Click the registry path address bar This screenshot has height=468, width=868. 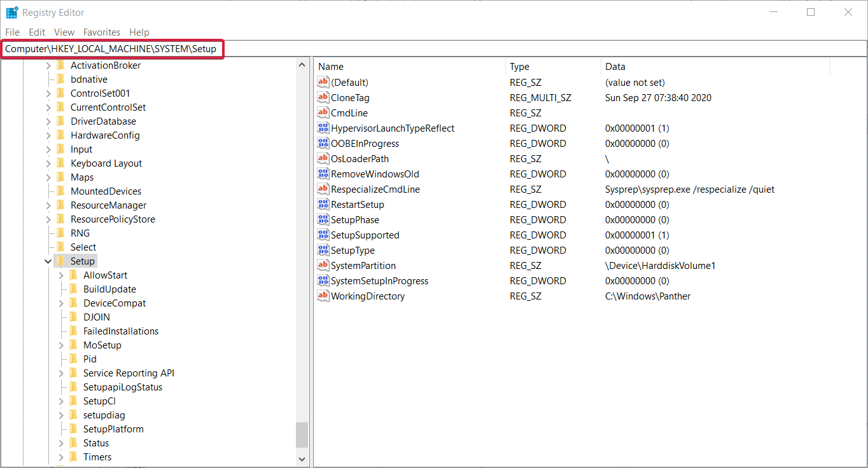pyautogui.click(x=434, y=48)
